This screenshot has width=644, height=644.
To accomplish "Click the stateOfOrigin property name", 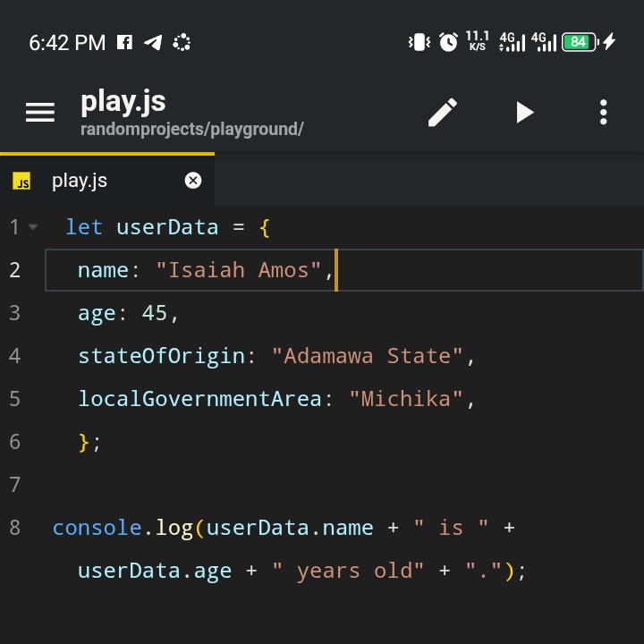I will 161,357.
